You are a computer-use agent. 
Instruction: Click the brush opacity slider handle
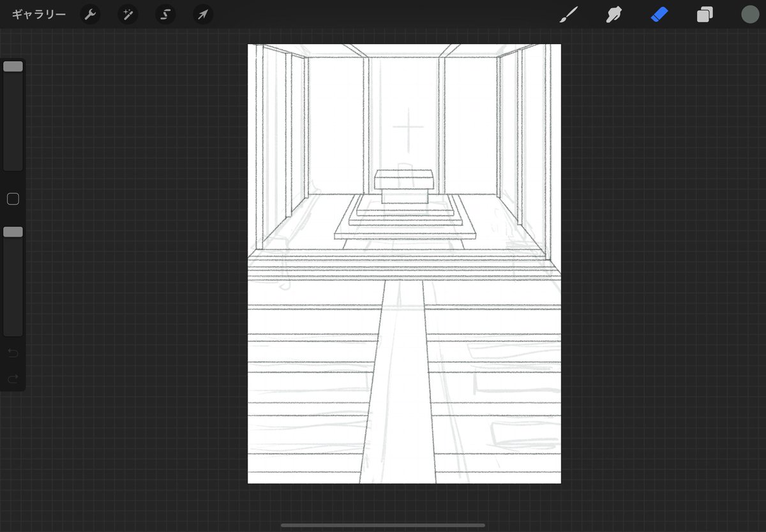click(x=13, y=232)
